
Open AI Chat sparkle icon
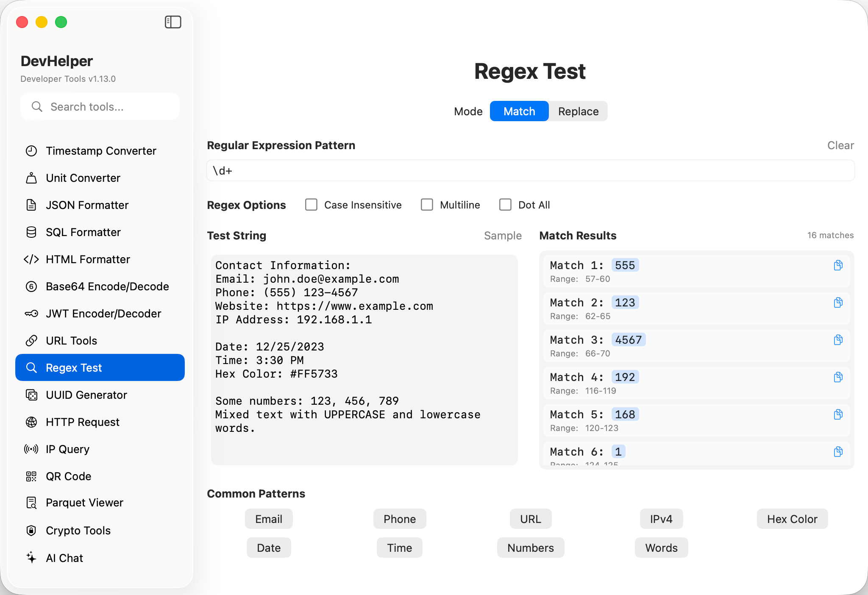tap(31, 558)
